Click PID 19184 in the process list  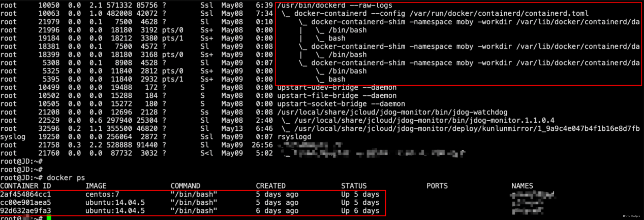tap(49, 38)
